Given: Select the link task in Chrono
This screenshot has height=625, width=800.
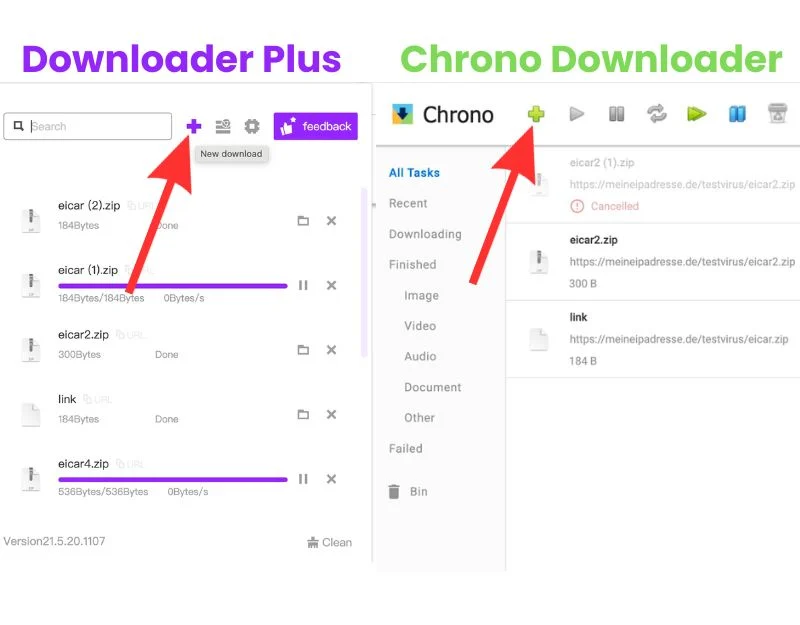Looking at the screenshot, I should click(653, 339).
